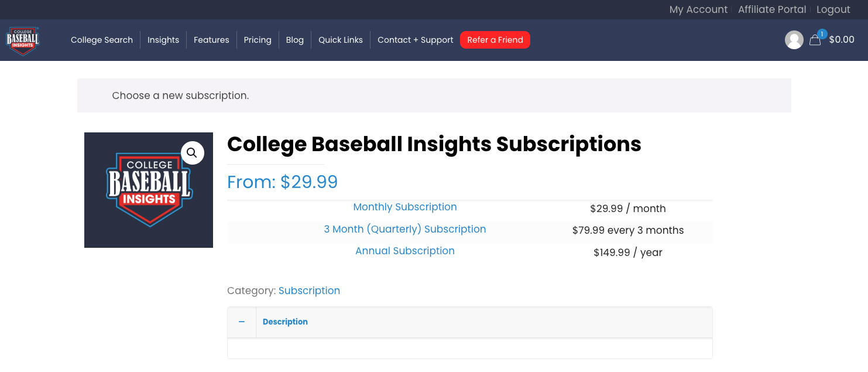Image resolution: width=868 pixels, height=372 pixels.
Task: Select the Monthly Subscription link
Action: tap(405, 207)
